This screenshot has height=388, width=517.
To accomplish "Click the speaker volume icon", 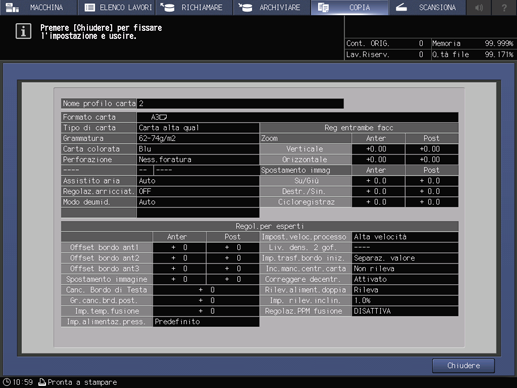I will [479, 7].
